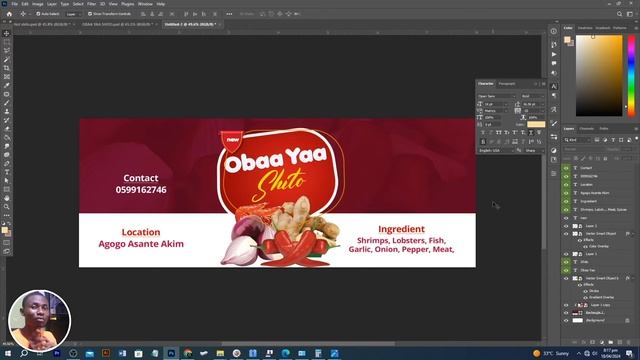Click inside the color picker field
This screenshot has width=640, height=360.
[x=599, y=76]
